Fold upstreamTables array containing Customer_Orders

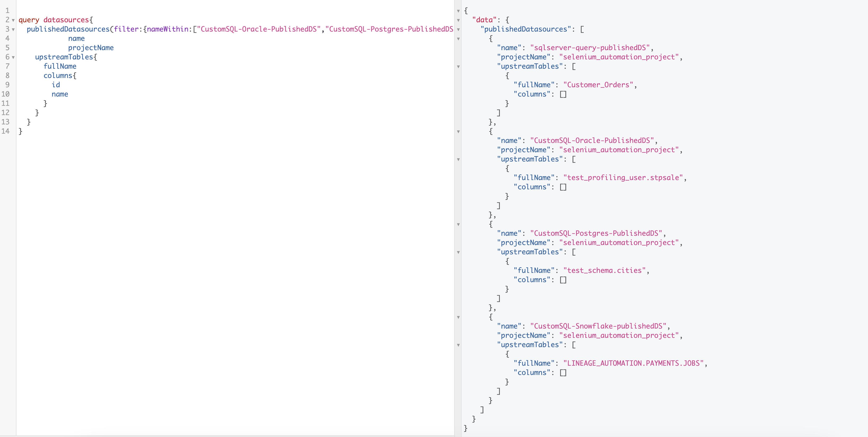pyautogui.click(x=458, y=67)
